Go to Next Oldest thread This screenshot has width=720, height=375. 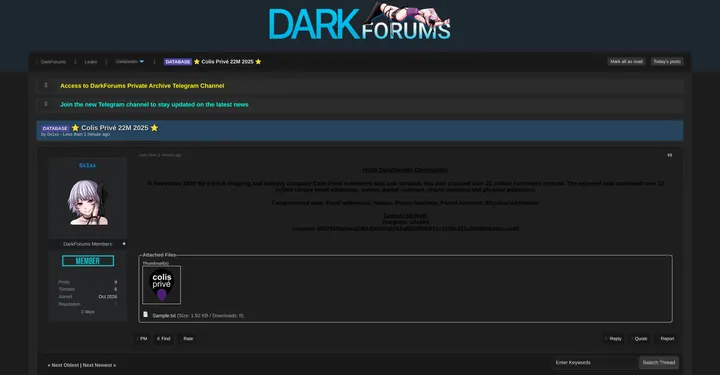65,365
